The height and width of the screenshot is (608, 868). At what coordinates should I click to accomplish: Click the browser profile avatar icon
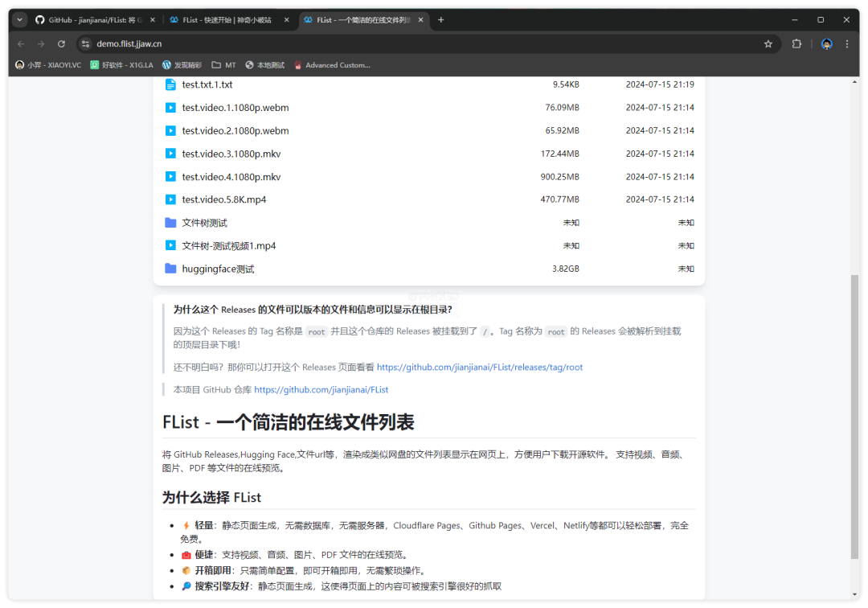[827, 43]
